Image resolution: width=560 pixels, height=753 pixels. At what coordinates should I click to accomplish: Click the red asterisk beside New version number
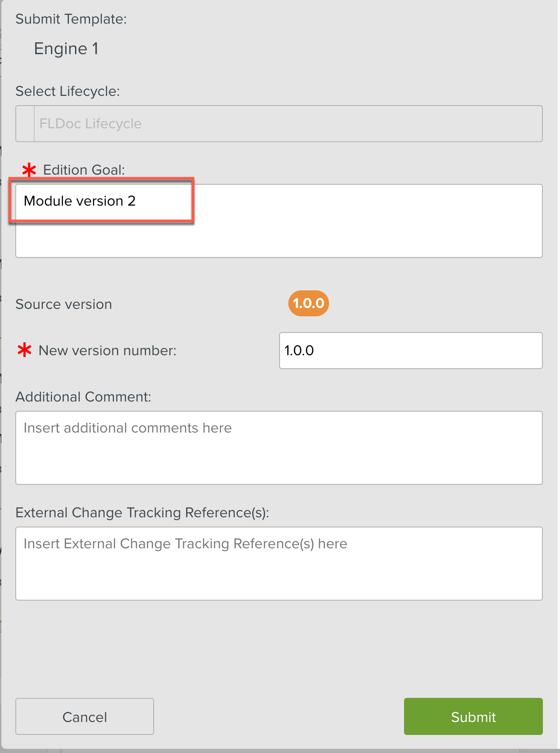click(25, 350)
